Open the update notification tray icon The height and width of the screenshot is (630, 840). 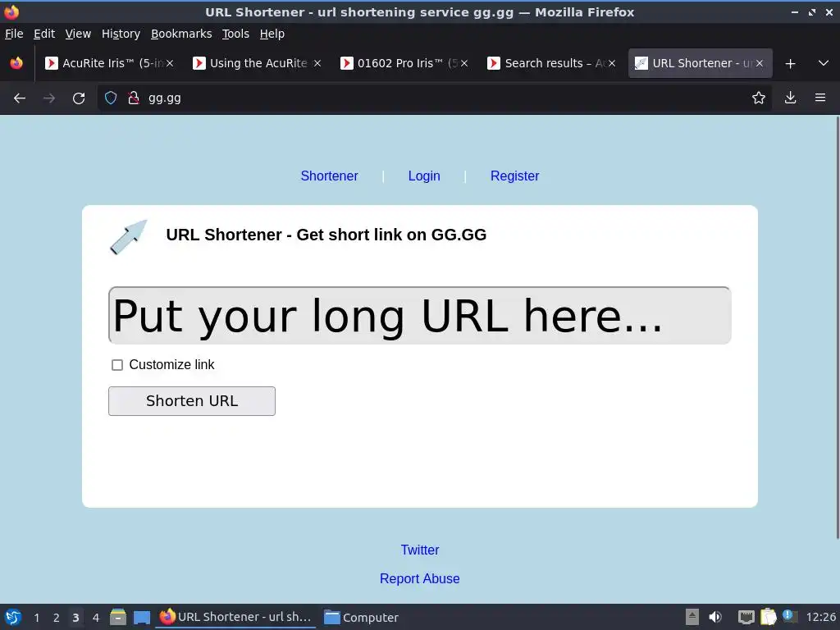790,616
